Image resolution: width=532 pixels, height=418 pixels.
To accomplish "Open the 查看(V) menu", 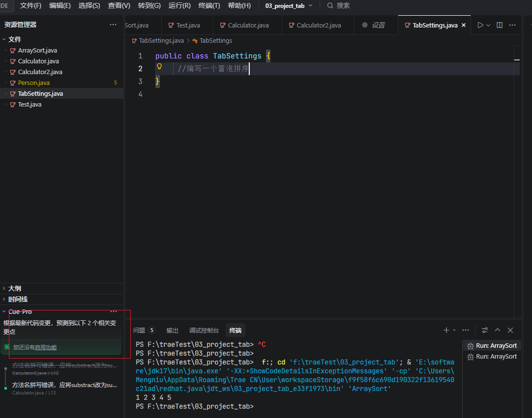I will (119, 6).
